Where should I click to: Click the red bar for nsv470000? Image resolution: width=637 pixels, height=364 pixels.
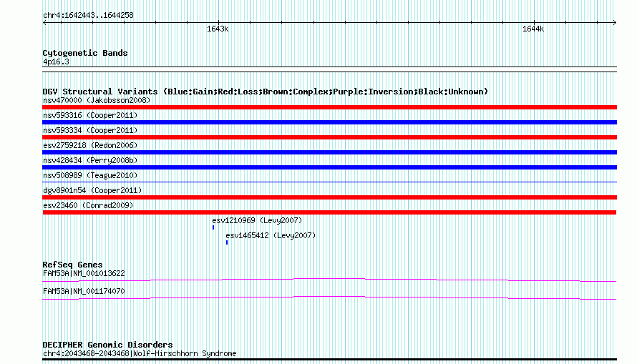[329, 107]
